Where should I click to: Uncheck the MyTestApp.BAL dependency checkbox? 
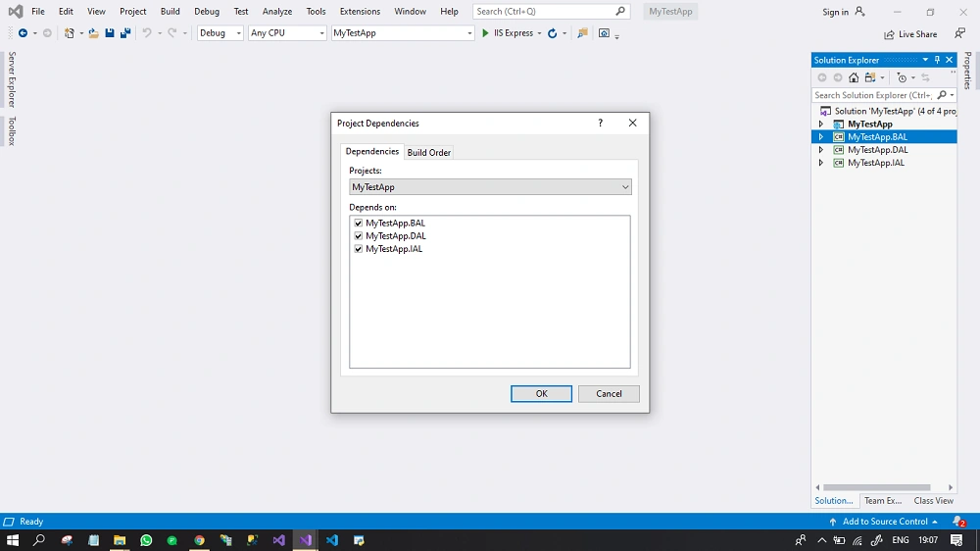point(358,223)
